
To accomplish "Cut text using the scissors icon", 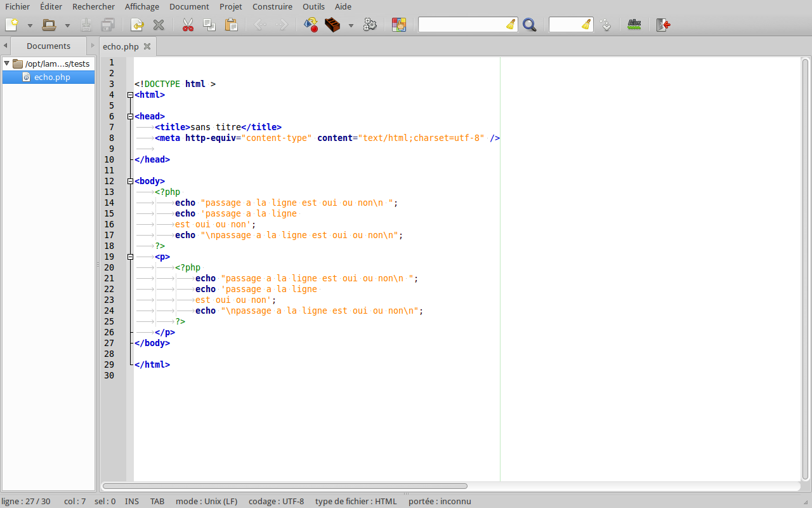I will pyautogui.click(x=187, y=25).
